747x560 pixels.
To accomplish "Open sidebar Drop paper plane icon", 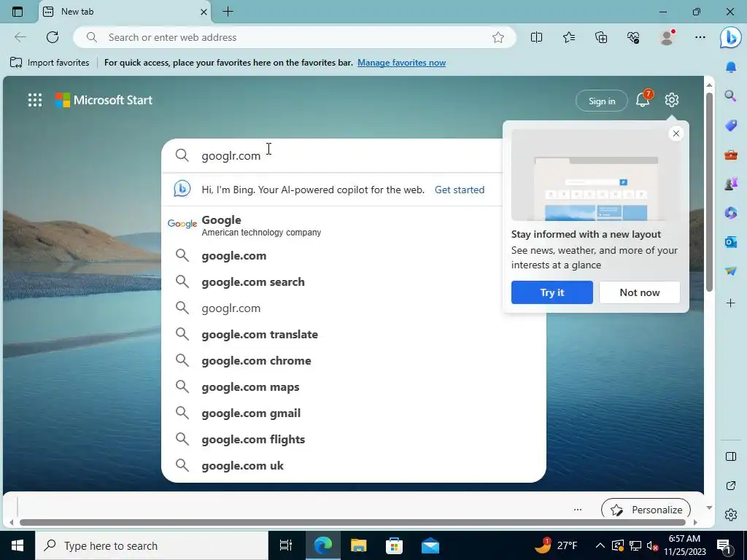I will 731,271.
